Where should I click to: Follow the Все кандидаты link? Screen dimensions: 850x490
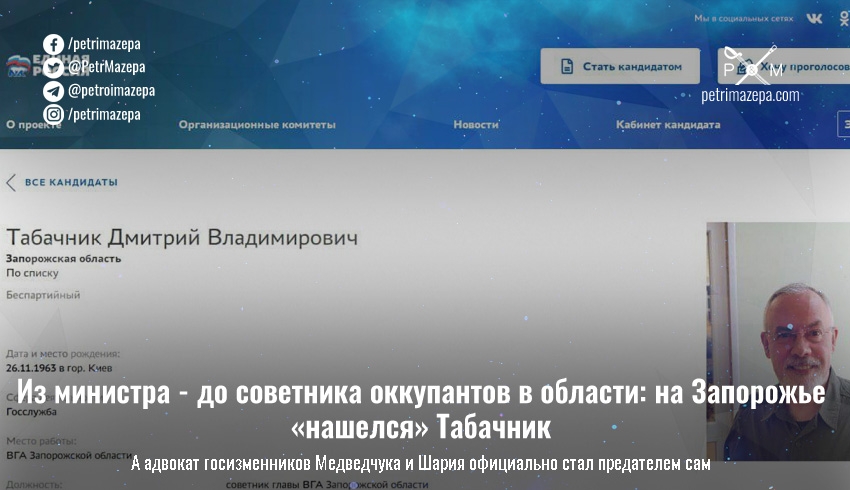pos(71,182)
